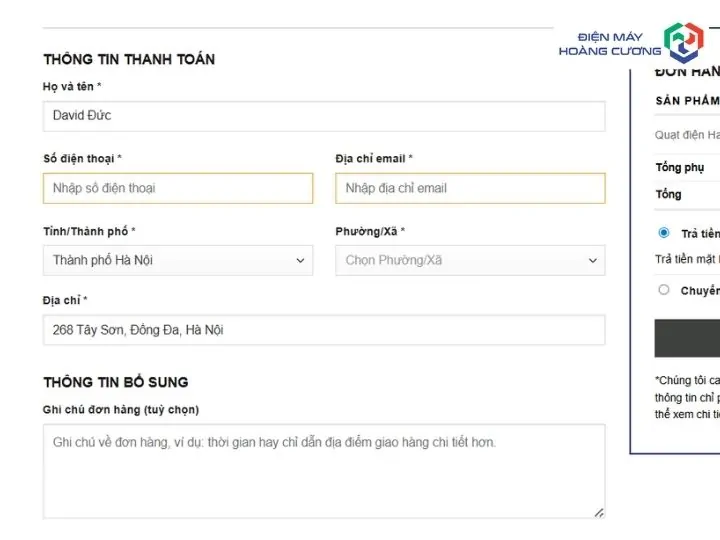Focus the Nhập số điện thoại field
720x540 pixels.
coord(178,188)
